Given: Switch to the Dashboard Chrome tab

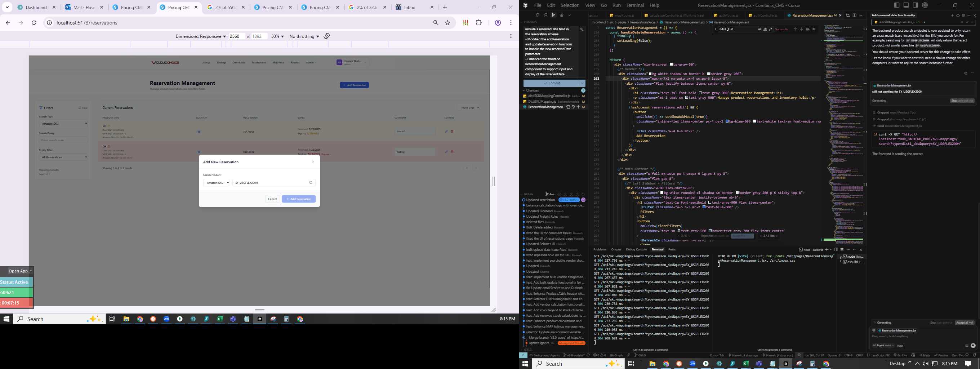Looking at the screenshot, I should (36, 7).
